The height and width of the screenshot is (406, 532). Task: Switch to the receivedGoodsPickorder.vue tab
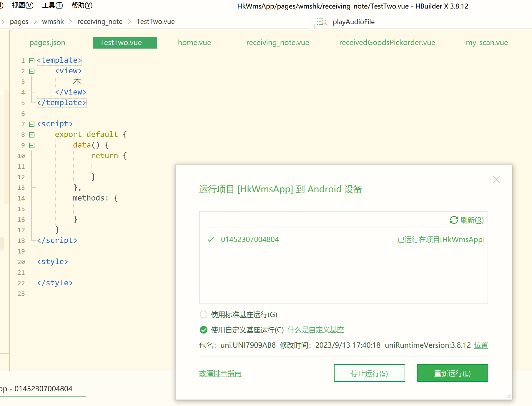click(x=387, y=43)
